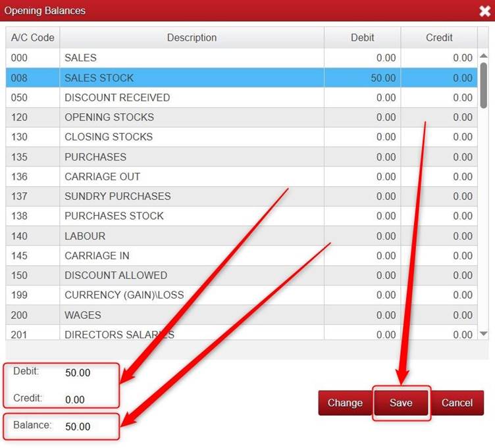Click account code 200
This screenshot has width=495, height=448.
(19, 315)
